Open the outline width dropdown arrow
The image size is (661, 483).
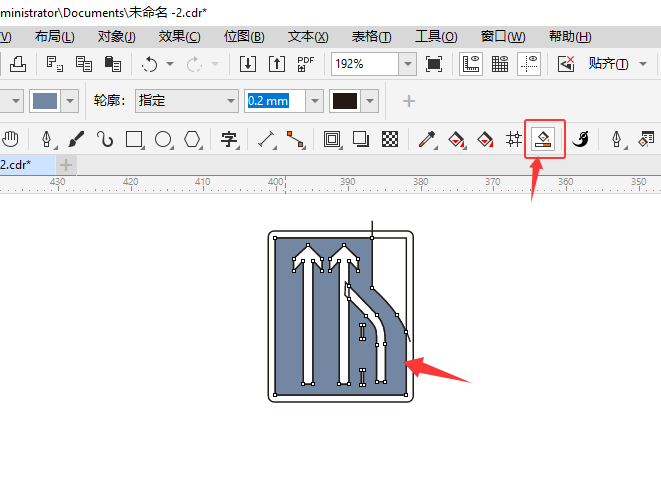(314, 101)
